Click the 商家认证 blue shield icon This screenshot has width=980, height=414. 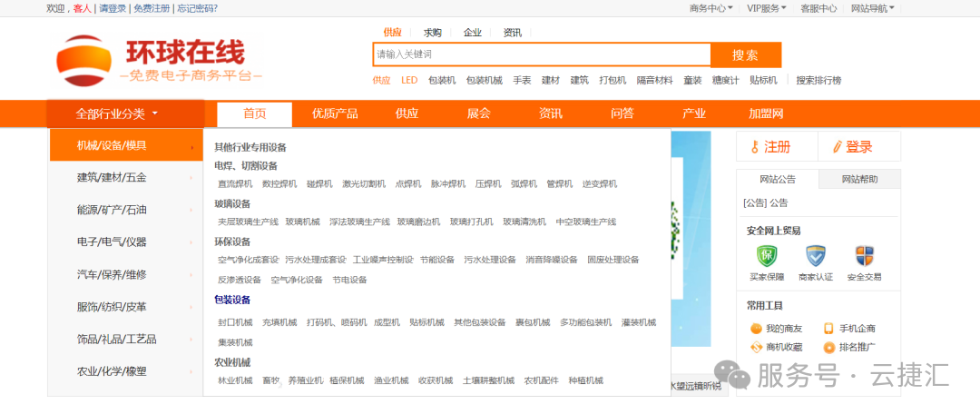pyautogui.click(x=816, y=256)
